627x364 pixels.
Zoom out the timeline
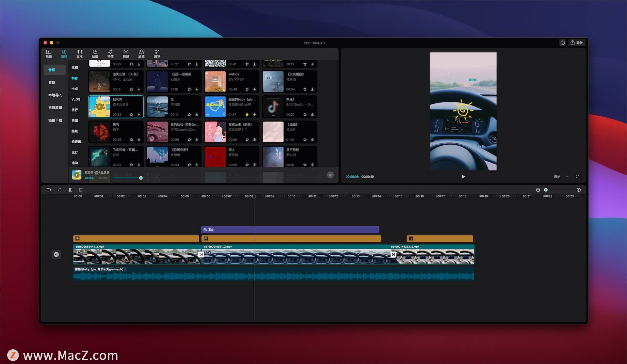[538, 190]
